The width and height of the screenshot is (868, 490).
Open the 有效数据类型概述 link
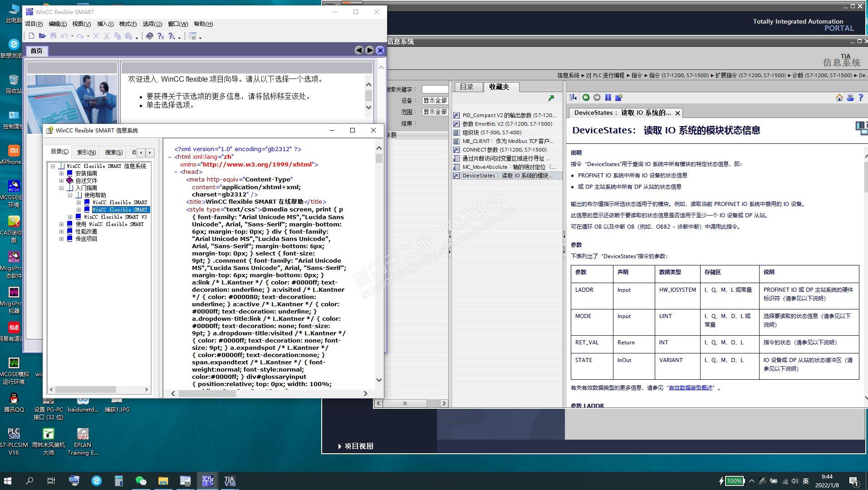point(690,388)
